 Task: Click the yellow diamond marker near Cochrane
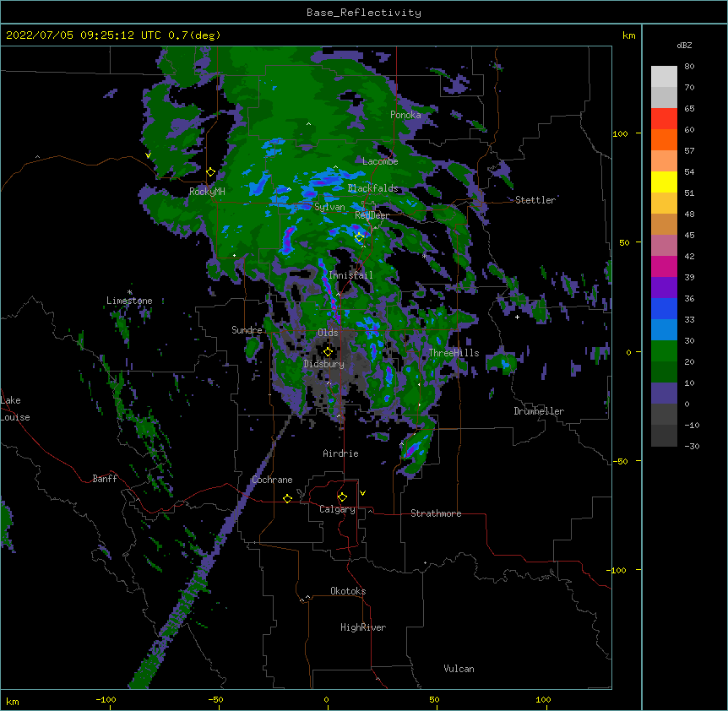pos(287,498)
